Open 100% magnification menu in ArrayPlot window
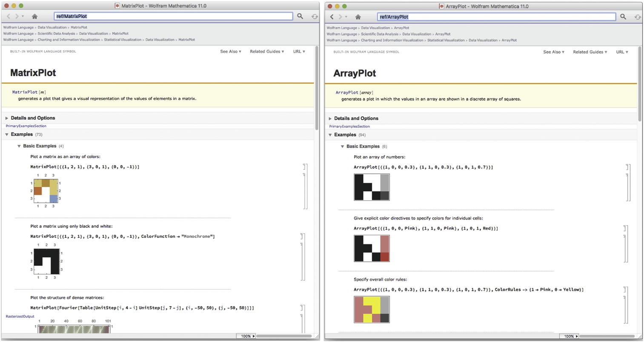 (x=569, y=336)
